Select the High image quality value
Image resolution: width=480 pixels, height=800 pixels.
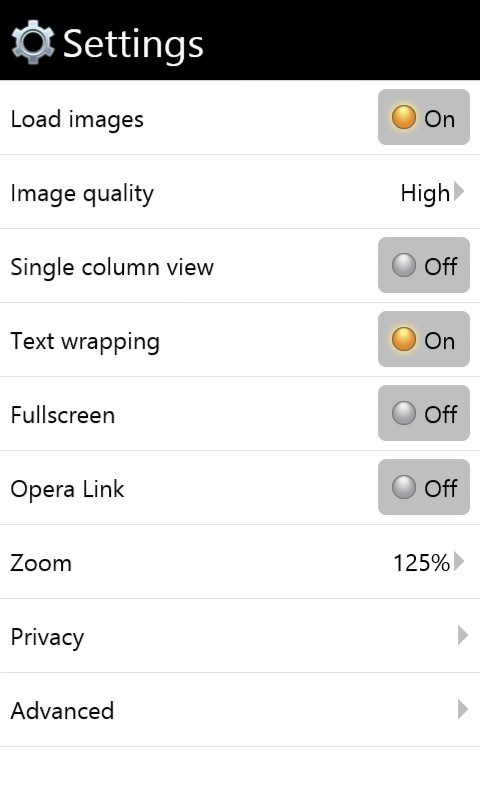(425, 193)
